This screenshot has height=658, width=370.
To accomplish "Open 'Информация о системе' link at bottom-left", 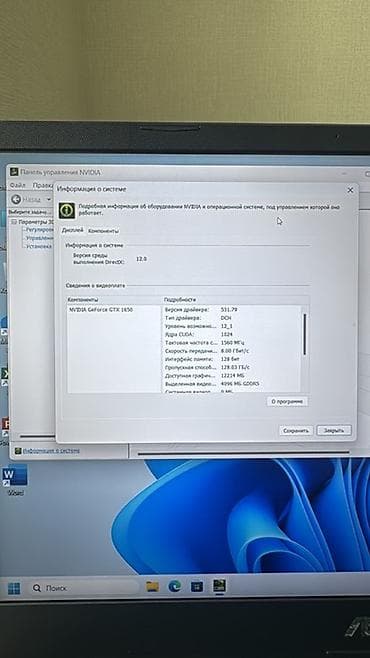I will click(x=51, y=451).
